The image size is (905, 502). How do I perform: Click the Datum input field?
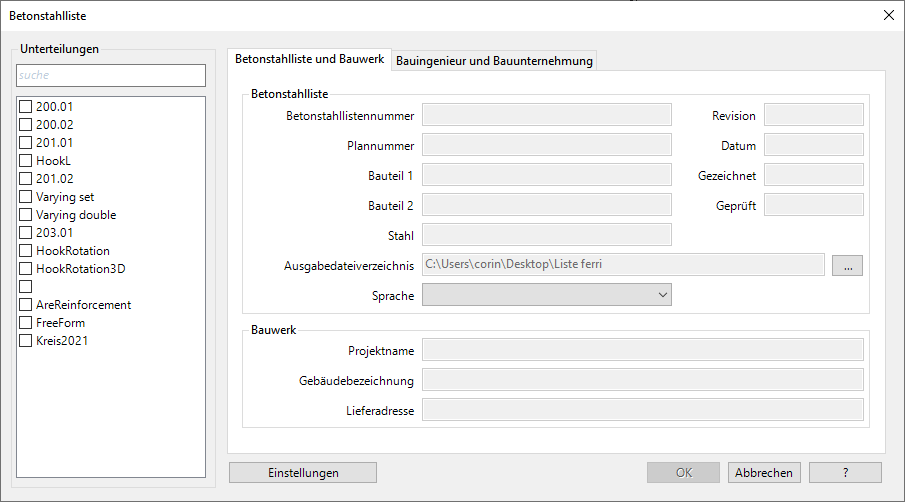813,145
